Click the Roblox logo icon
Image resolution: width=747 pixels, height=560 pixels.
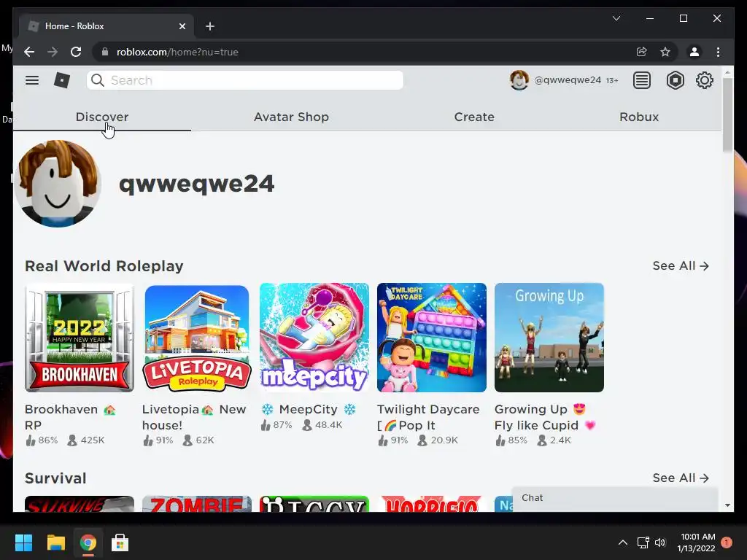[61, 80]
